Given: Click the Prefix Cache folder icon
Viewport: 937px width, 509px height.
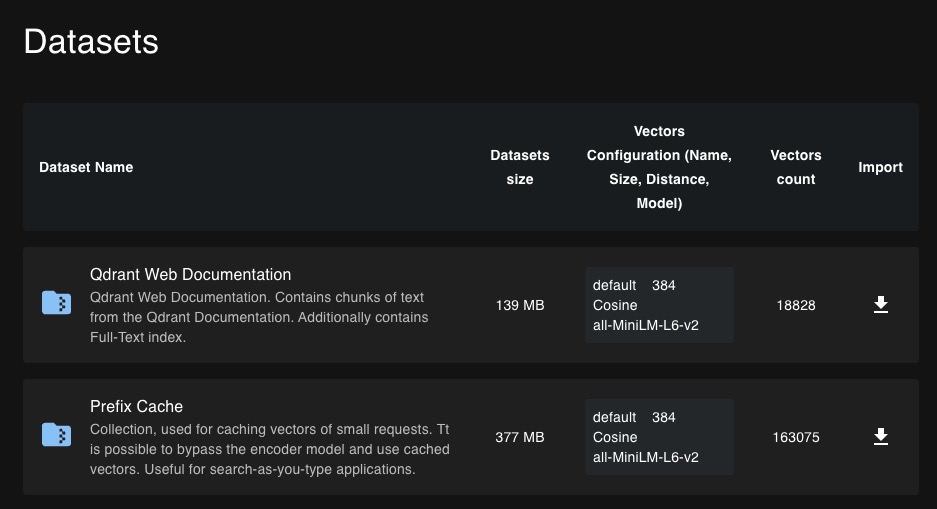Looking at the screenshot, I should tap(57, 434).
